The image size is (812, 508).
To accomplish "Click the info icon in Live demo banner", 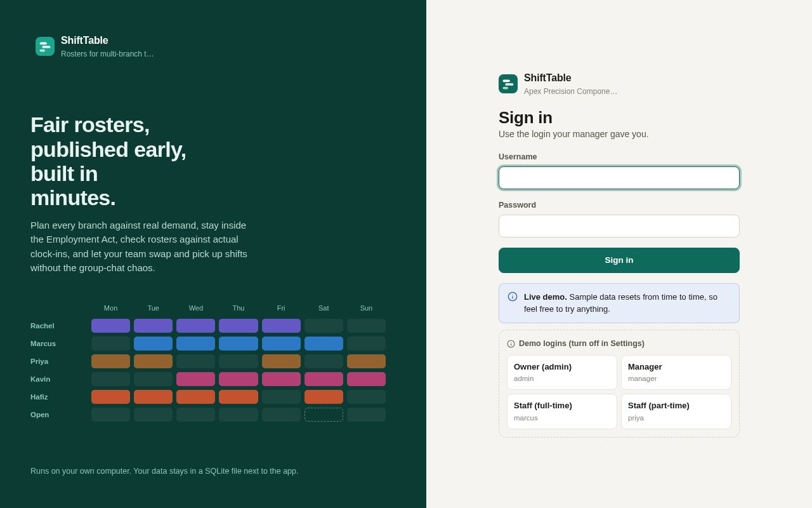I will 513,297.
